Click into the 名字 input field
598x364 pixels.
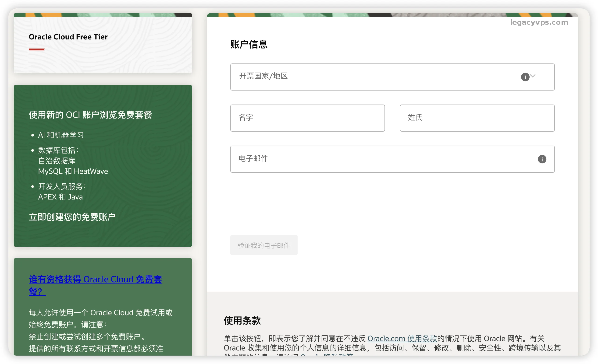click(x=307, y=118)
